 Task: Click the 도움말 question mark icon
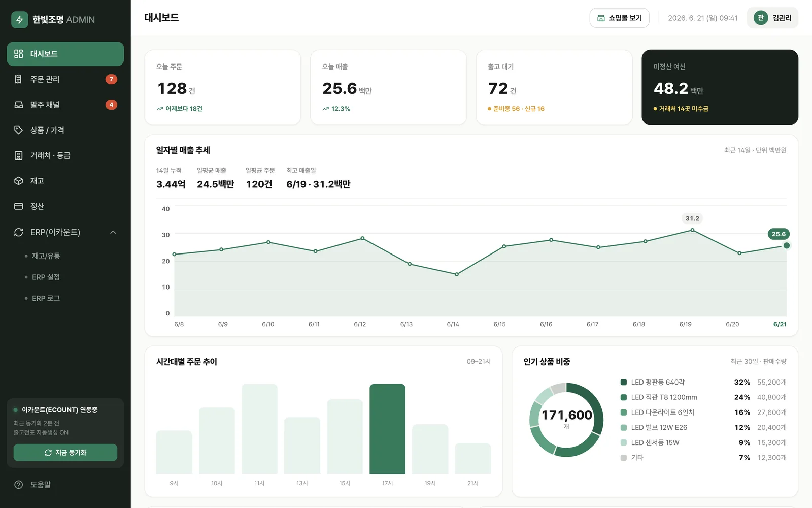19,485
